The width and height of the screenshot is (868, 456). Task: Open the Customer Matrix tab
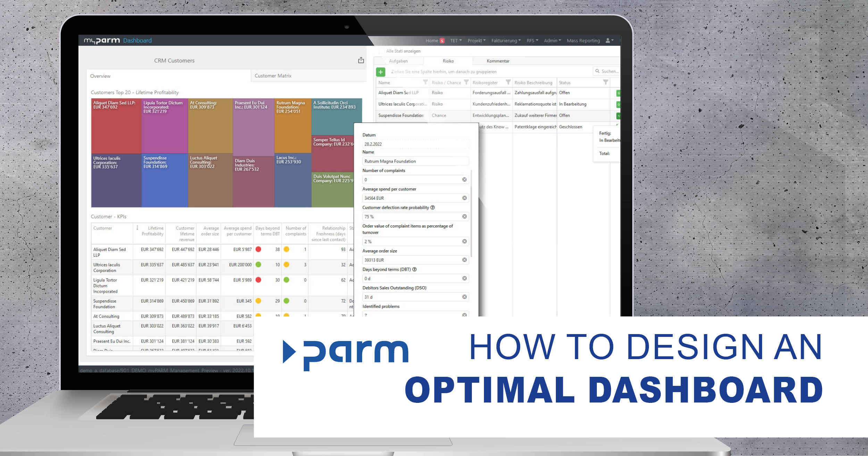point(273,76)
